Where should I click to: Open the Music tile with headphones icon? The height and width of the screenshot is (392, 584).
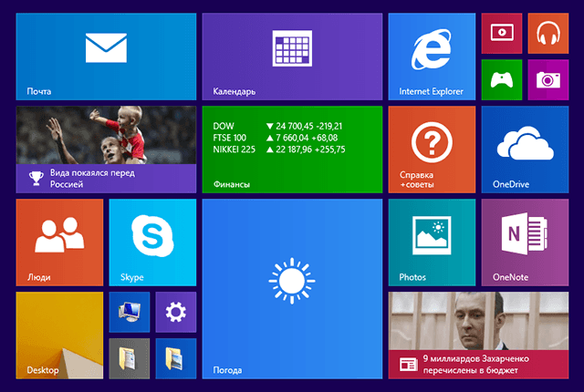pos(548,34)
